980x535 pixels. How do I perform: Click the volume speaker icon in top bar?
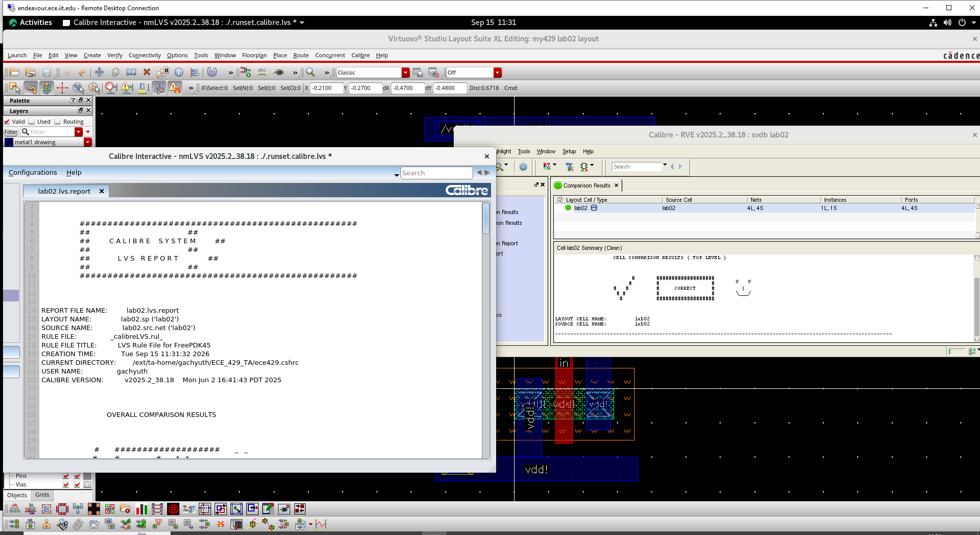pyautogui.click(x=947, y=22)
